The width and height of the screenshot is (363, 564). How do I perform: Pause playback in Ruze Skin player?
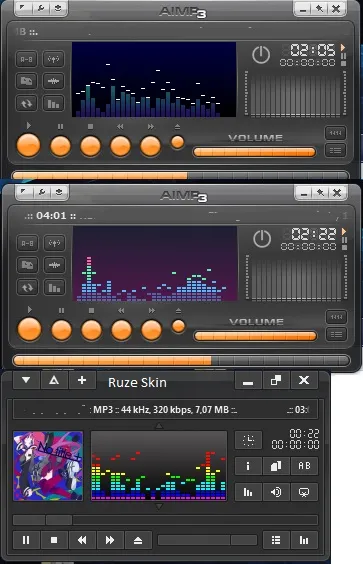[x=26, y=540]
